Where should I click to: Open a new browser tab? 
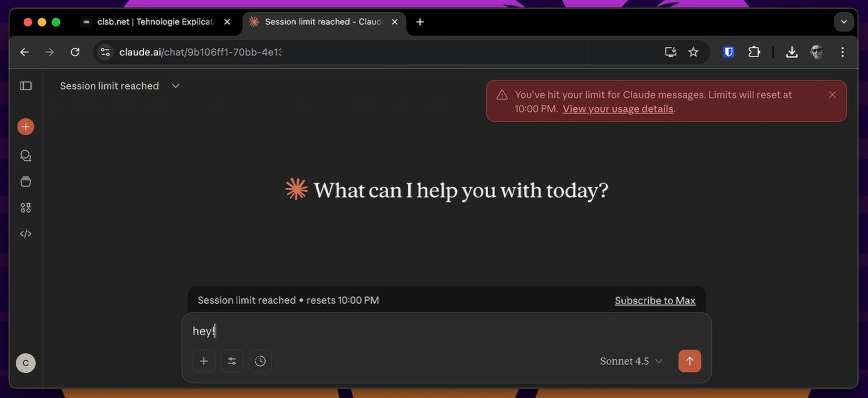420,22
